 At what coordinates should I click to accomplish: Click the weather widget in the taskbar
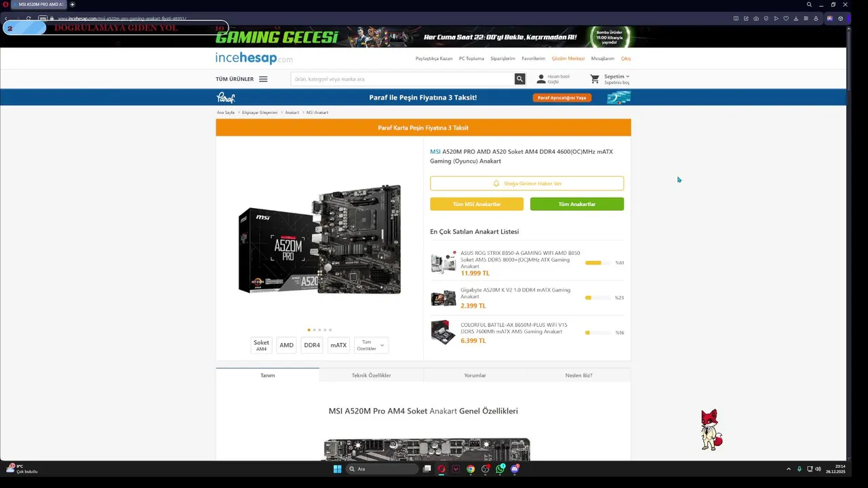(22, 469)
